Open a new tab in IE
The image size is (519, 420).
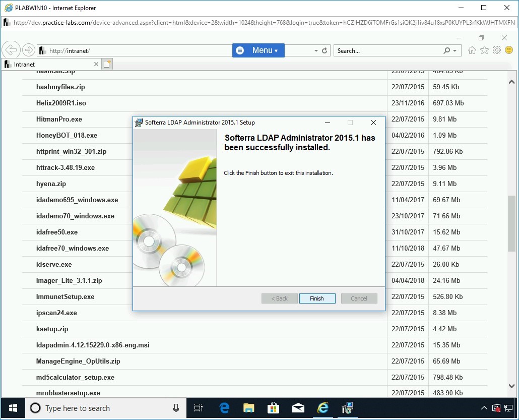click(x=107, y=64)
